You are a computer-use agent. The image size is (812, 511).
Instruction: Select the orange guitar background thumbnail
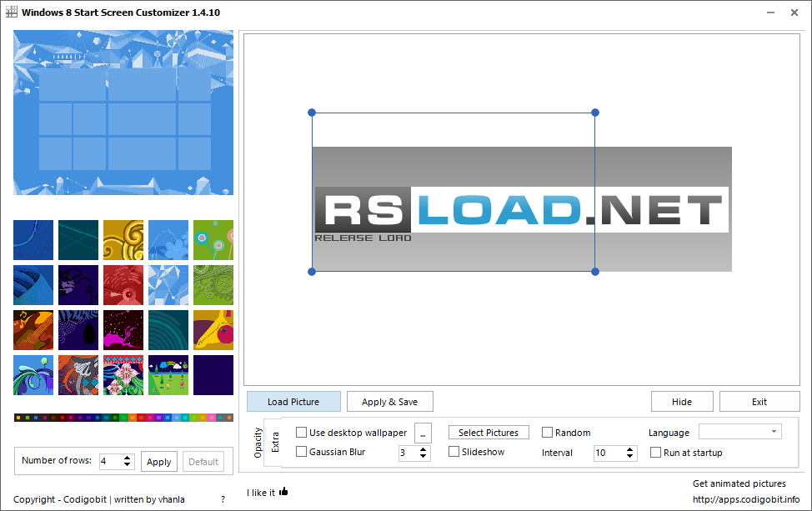[33, 330]
